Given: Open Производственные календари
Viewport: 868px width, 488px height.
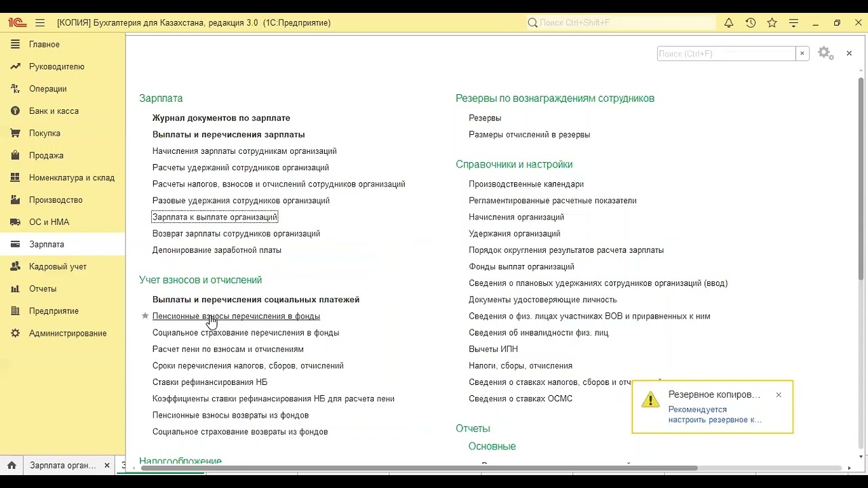Looking at the screenshot, I should pos(526,184).
